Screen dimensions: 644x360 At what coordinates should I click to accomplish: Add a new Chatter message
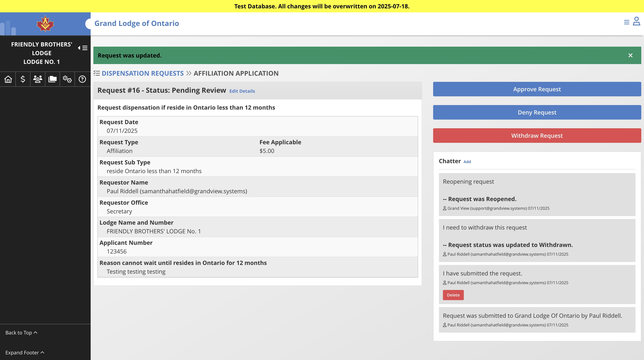tap(467, 162)
